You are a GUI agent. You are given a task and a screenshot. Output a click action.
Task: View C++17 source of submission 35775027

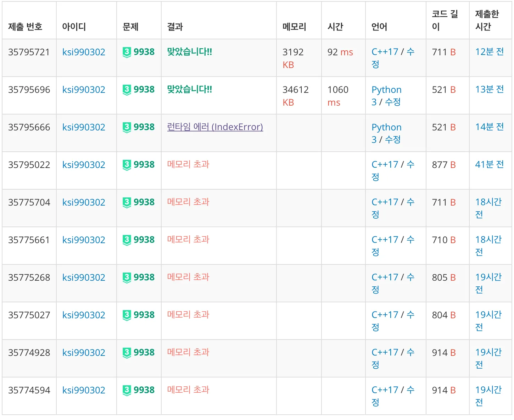point(385,315)
